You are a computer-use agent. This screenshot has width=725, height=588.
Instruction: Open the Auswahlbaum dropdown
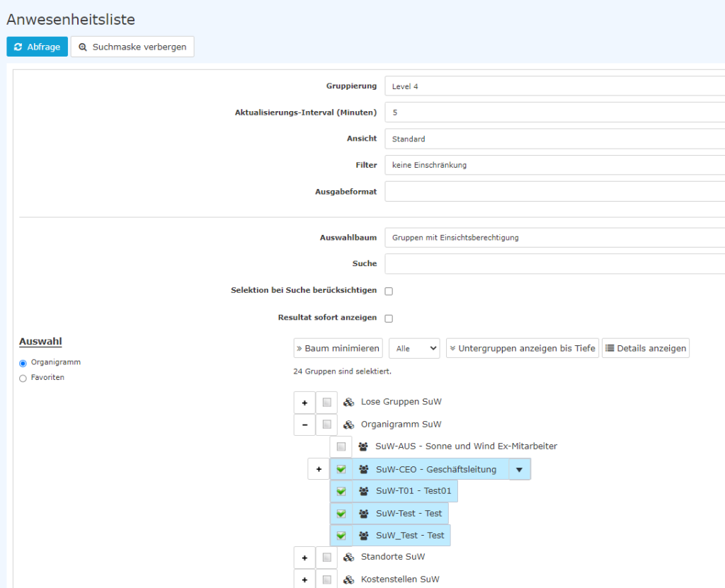coord(554,238)
